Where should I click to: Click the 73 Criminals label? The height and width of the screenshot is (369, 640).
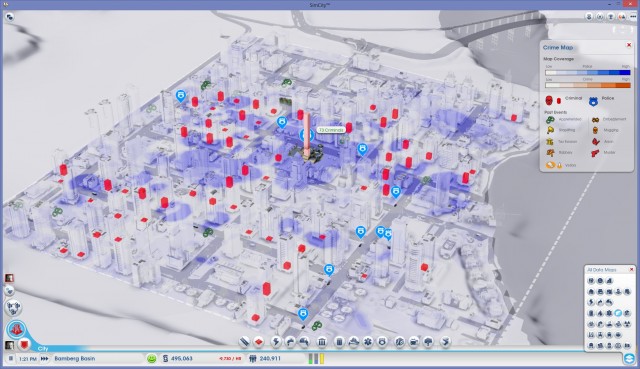tap(331, 130)
